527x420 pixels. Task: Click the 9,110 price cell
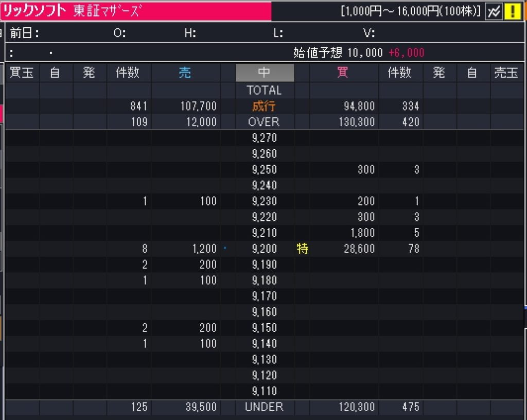pyautogui.click(x=265, y=391)
